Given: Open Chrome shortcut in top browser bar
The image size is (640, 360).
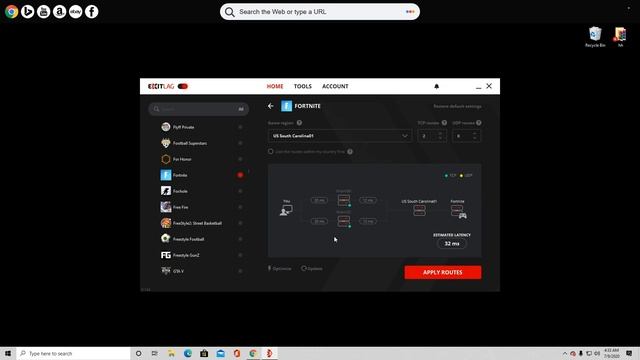Looking at the screenshot, I should point(11,11).
